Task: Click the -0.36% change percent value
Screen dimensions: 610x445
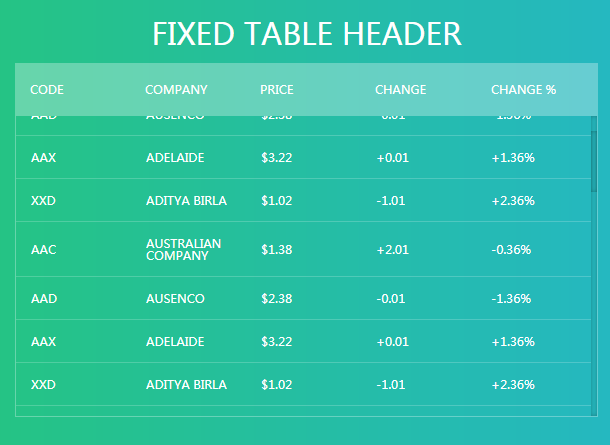Action: (x=511, y=249)
